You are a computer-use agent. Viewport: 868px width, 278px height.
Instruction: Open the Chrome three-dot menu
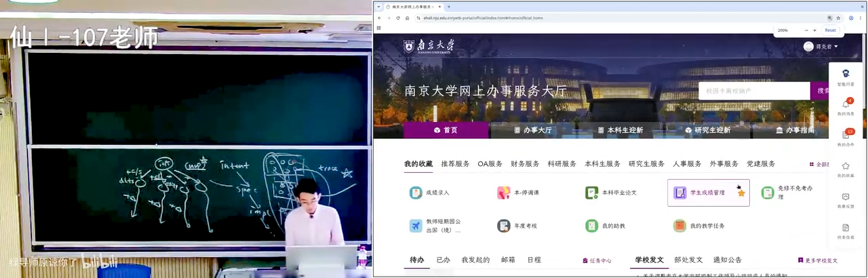pyautogui.click(x=861, y=18)
